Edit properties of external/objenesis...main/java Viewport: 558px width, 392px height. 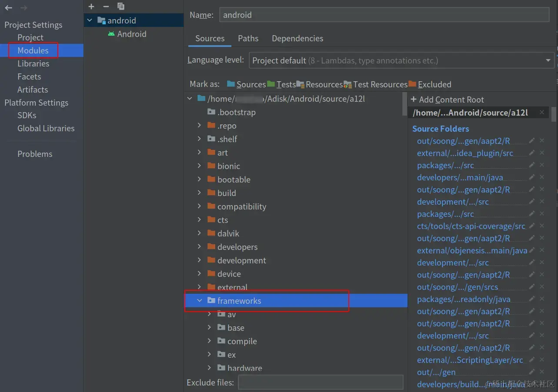coord(531,250)
